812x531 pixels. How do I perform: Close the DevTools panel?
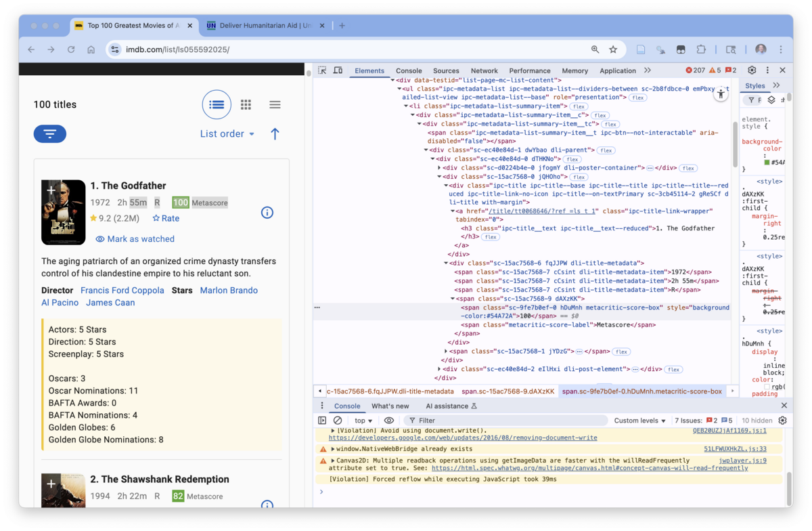tap(783, 70)
